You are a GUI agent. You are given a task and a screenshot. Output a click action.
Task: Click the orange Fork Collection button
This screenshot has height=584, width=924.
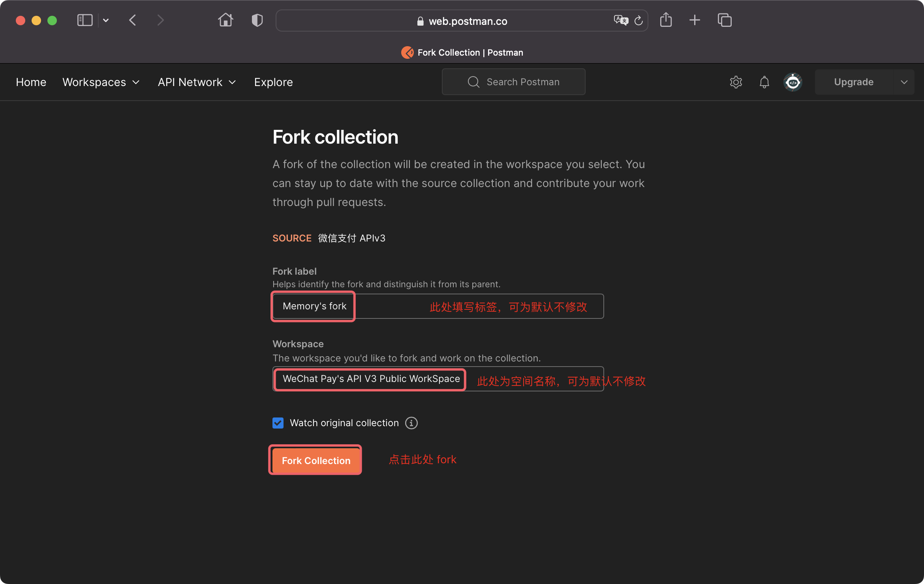point(316,460)
